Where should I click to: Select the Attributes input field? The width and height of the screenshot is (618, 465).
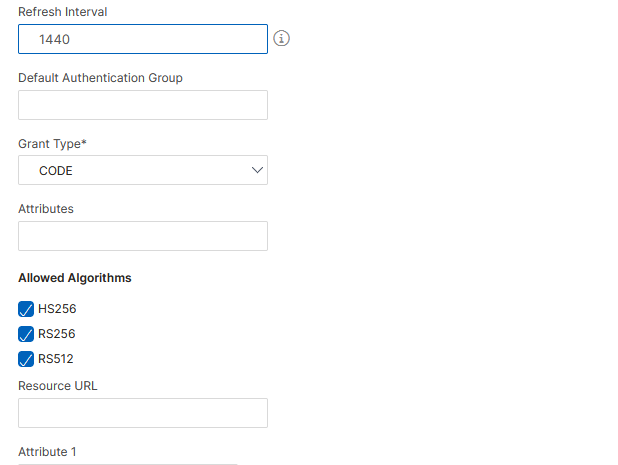[x=142, y=236]
